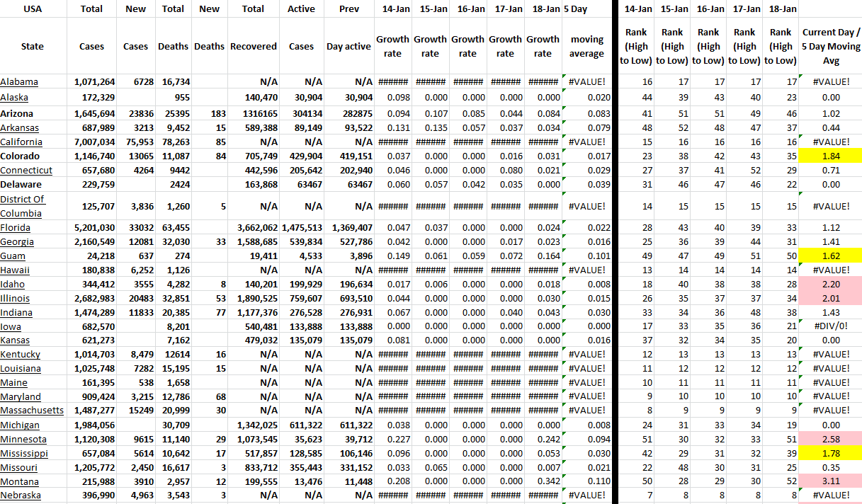Follow the Florida state link
Image resolution: width=862 pixels, height=504 pixels.
[15, 228]
